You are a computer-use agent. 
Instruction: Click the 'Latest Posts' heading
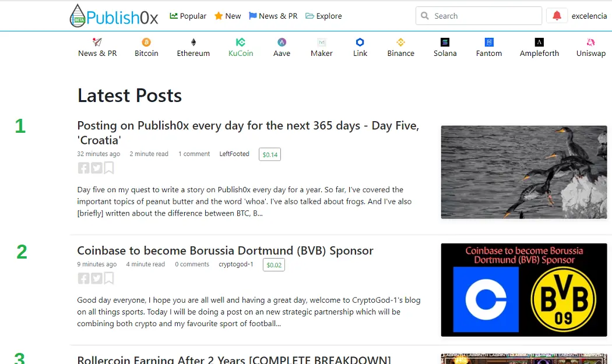coord(129,96)
